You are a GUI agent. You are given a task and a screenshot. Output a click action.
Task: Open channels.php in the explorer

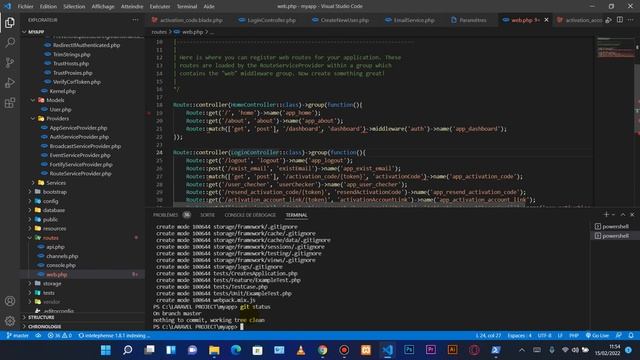[62, 256]
